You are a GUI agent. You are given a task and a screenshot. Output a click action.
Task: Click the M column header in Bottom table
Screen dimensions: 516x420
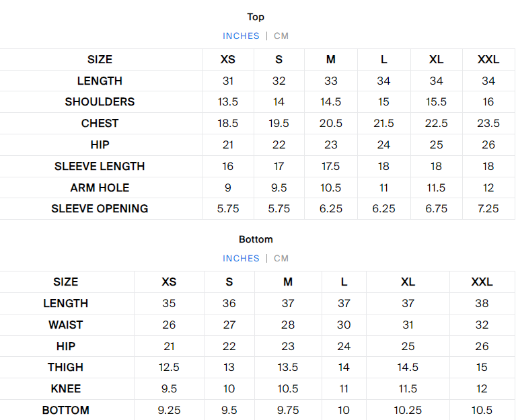[288, 282]
